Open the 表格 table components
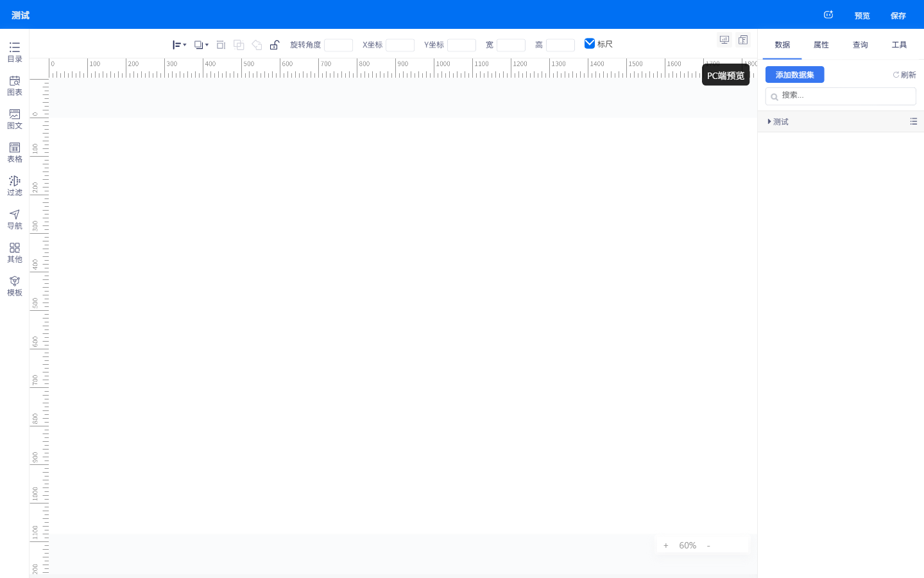Screen dimensions: 924x578 point(14,152)
